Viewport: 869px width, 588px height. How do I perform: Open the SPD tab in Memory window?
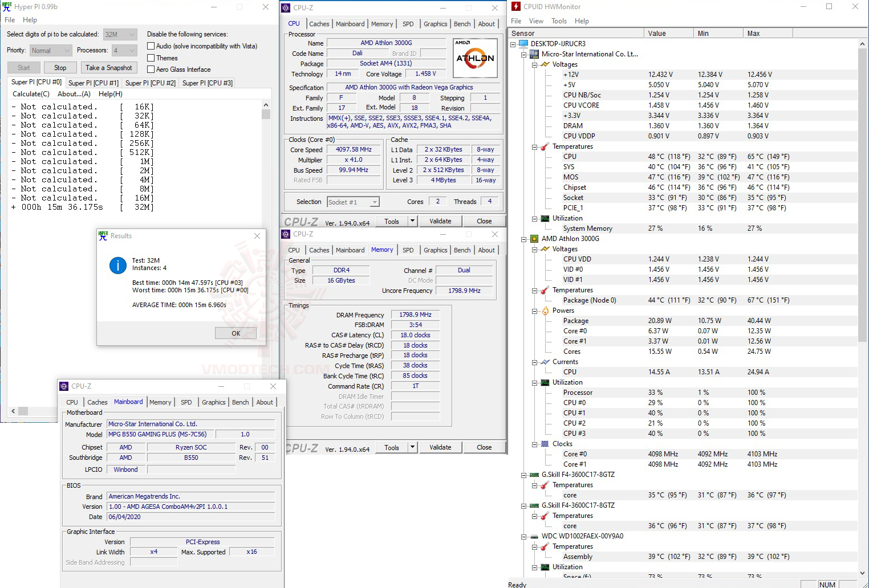pos(408,250)
